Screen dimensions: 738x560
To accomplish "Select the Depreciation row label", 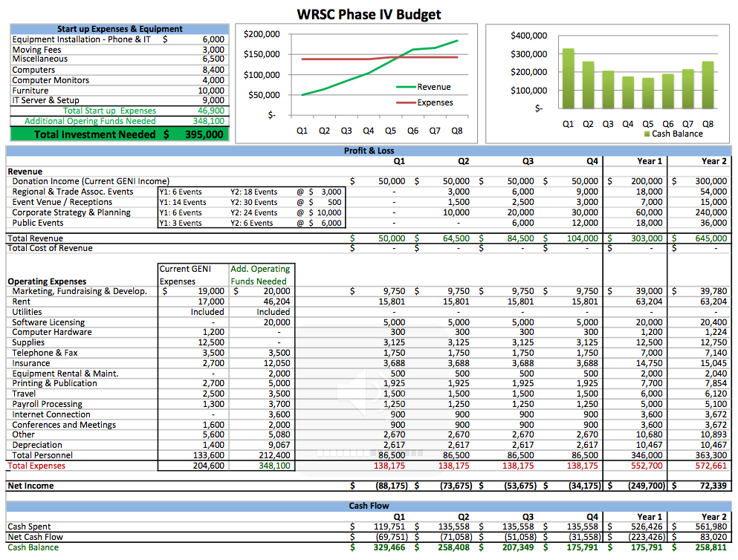I will 37,445.
